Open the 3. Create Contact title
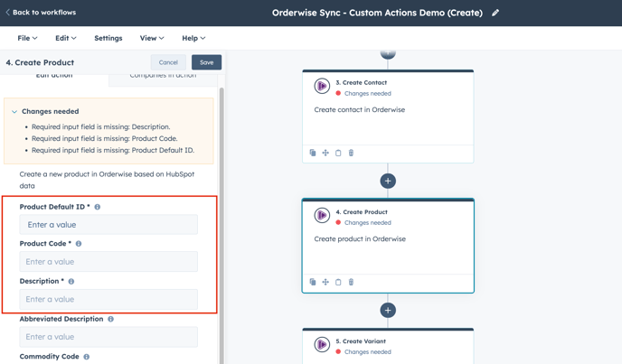 pos(361,83)
